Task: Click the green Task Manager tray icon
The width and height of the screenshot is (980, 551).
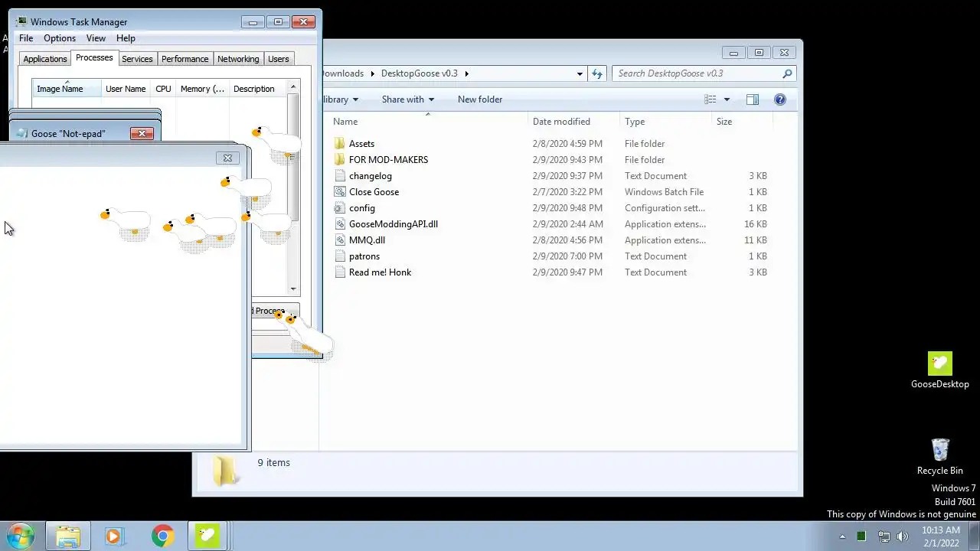Action: pyautogui.click(x=862, y=536)
